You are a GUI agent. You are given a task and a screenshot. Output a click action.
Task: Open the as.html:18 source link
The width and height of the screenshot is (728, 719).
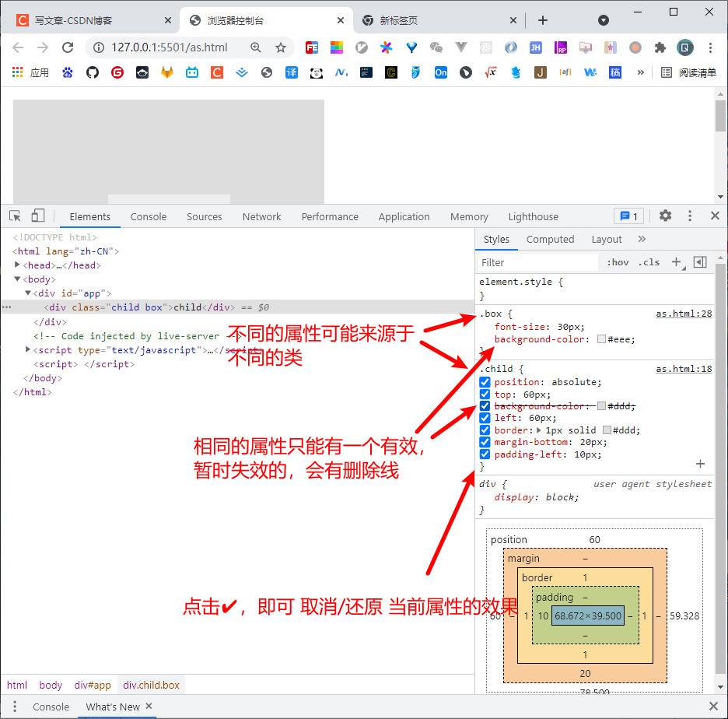[x=684, y=369]
